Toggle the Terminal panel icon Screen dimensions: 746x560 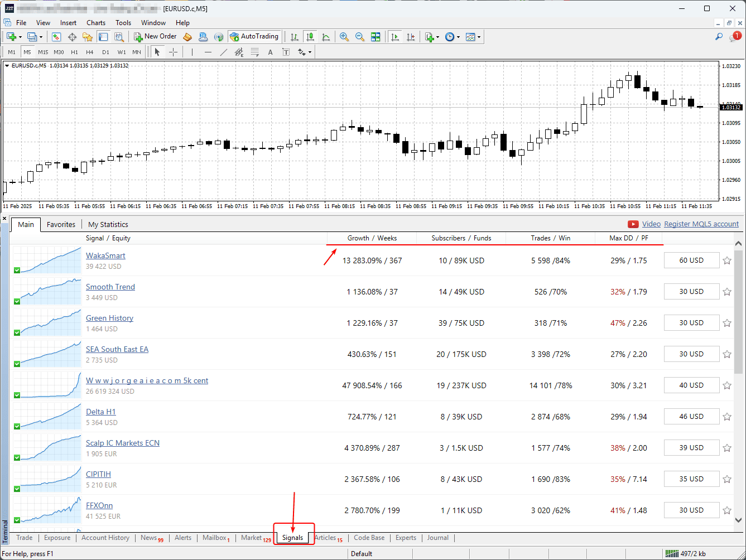[103, 37]
